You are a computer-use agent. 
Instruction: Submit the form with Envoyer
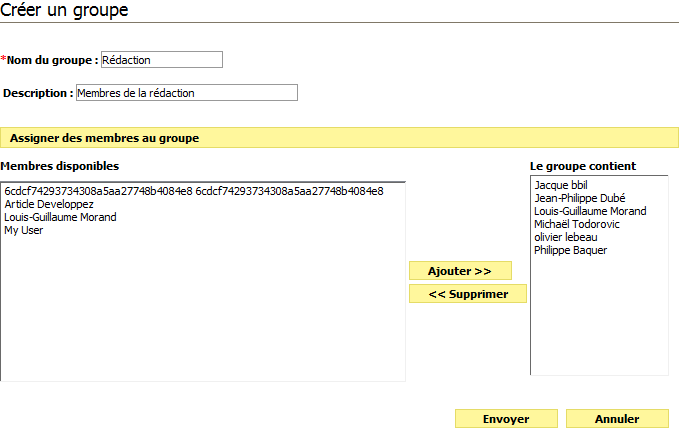(x=505, y=419)
